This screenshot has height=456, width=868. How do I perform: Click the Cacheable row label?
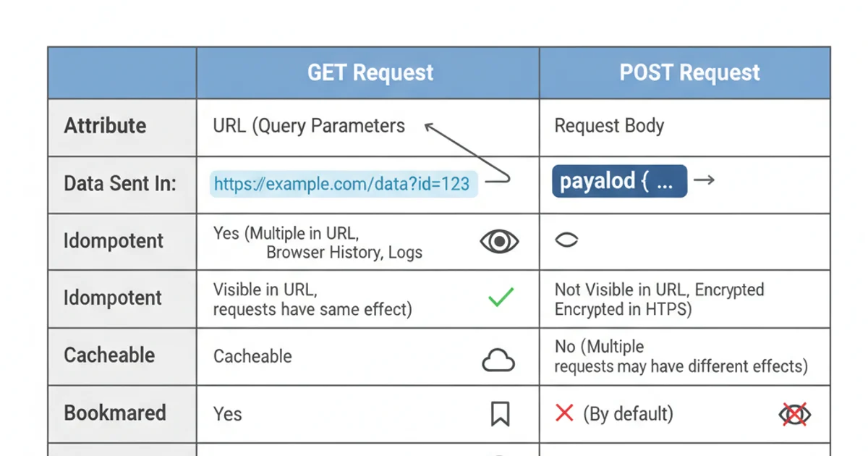pyautogui.click(x=109, y=355)
